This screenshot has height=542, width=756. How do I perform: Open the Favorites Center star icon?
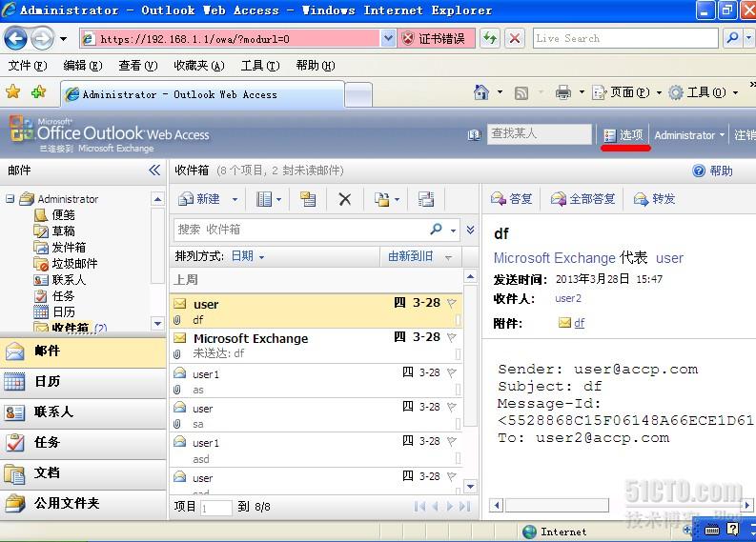(13, 91)
